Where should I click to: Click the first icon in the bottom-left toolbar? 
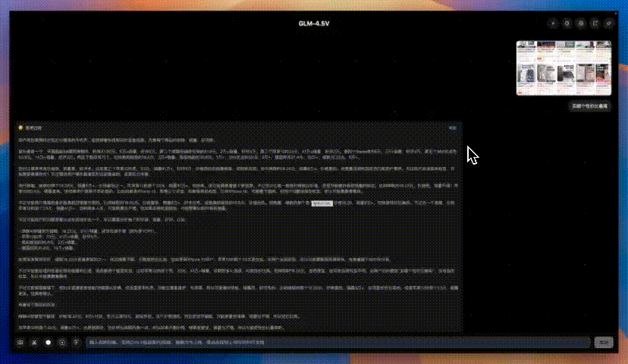coord(20,342)
